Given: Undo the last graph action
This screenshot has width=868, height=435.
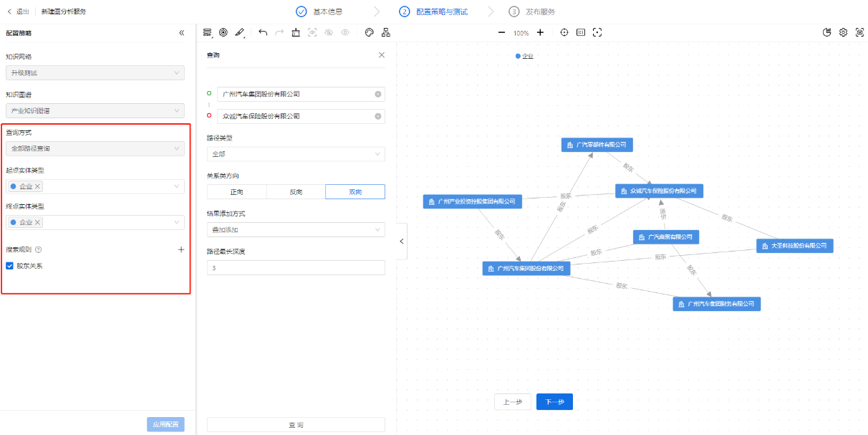Looking at the screenshot, I should tap(263, 32).
